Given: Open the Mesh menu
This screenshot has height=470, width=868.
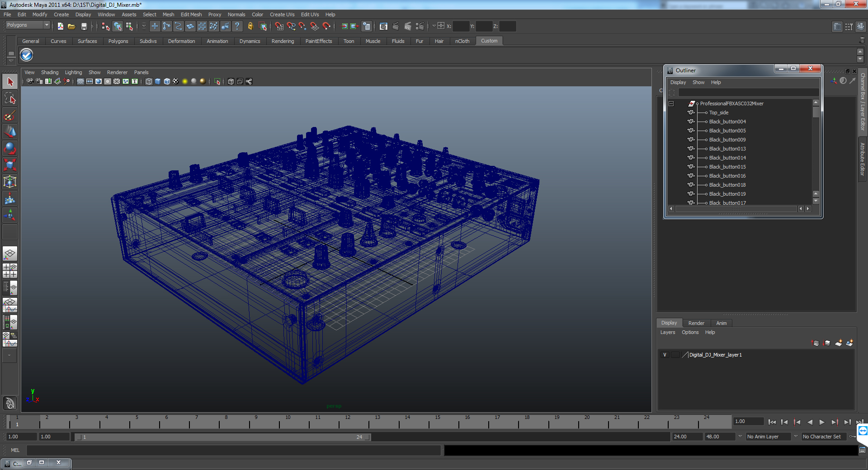Looking at the screenshot, I should (x=168, y=14).
